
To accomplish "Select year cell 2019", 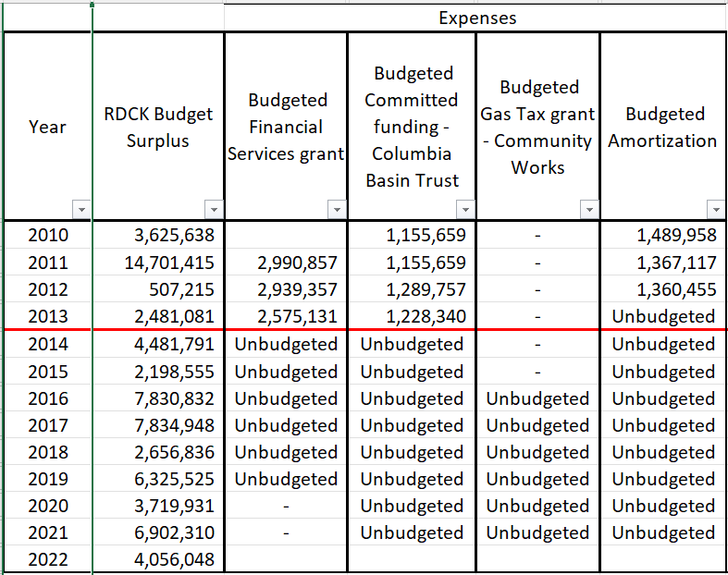I will point(47,479).
